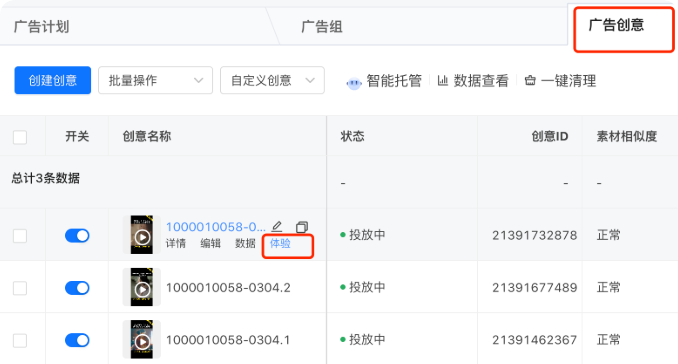Select the 广告创意 tab
The height and width of the screenshot is (364, 678).
[x=617, y=25]
